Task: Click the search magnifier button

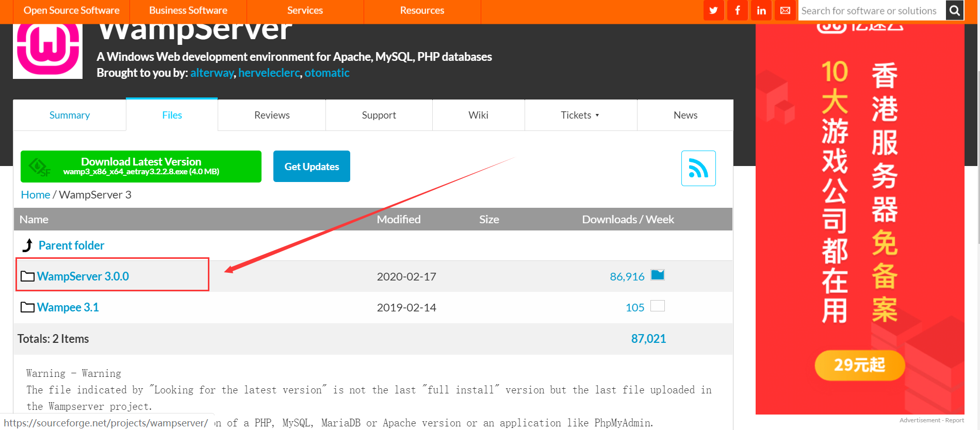Action: click(955, 10)
